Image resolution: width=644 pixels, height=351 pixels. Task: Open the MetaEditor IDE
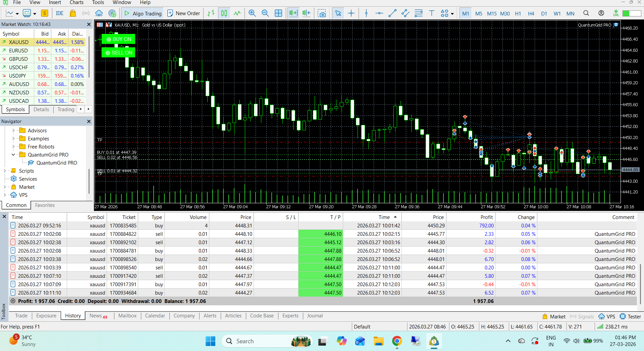pyautogui.click(x=60, y=13)
